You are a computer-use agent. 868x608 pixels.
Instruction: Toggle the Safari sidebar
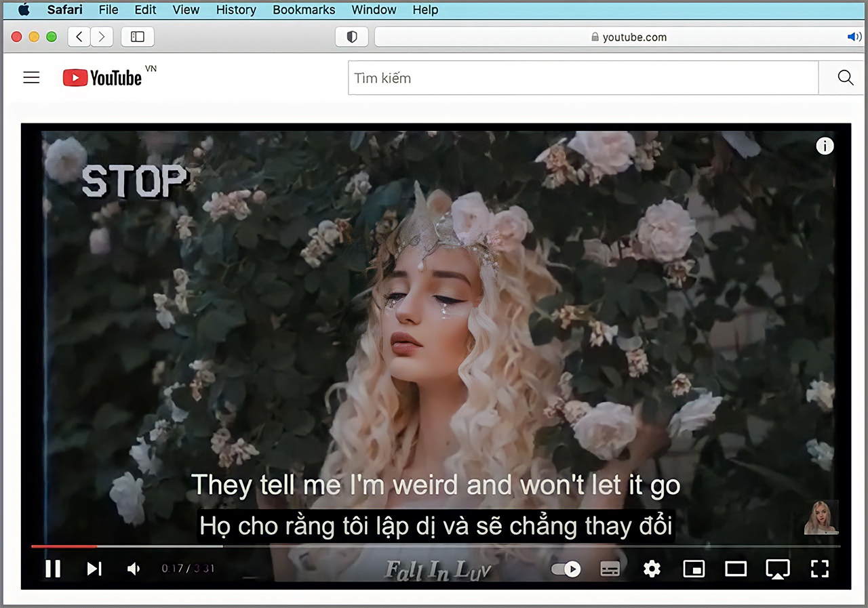point(138,37)
